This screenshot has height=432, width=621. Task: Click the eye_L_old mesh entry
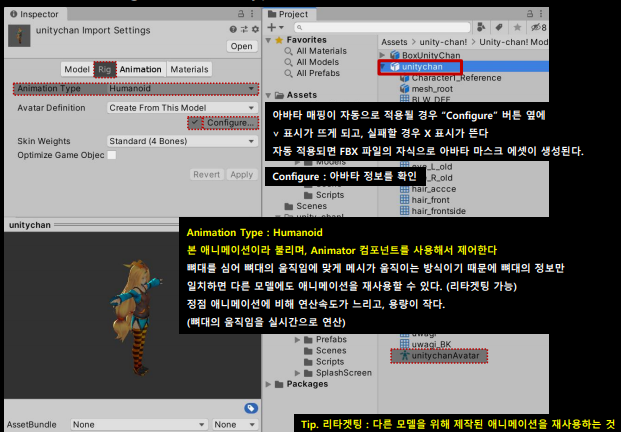point(431,167)
